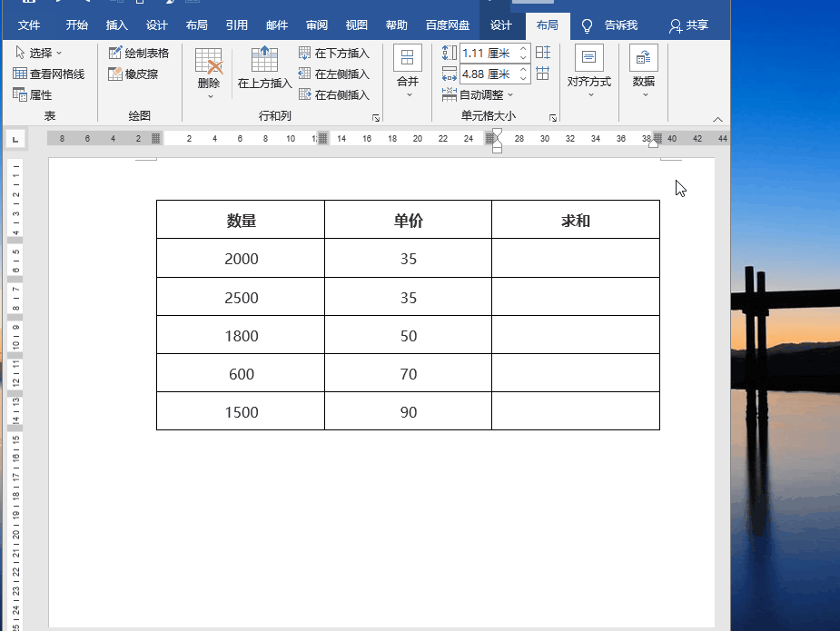
Task: Click the empty 求和 cell in 2000 row
Action: click(576, 258)
